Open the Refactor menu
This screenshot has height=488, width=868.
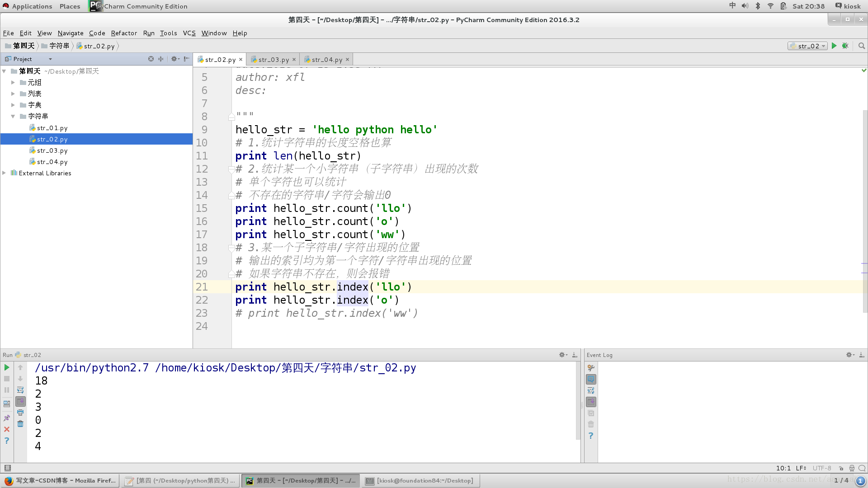(124, 33)
